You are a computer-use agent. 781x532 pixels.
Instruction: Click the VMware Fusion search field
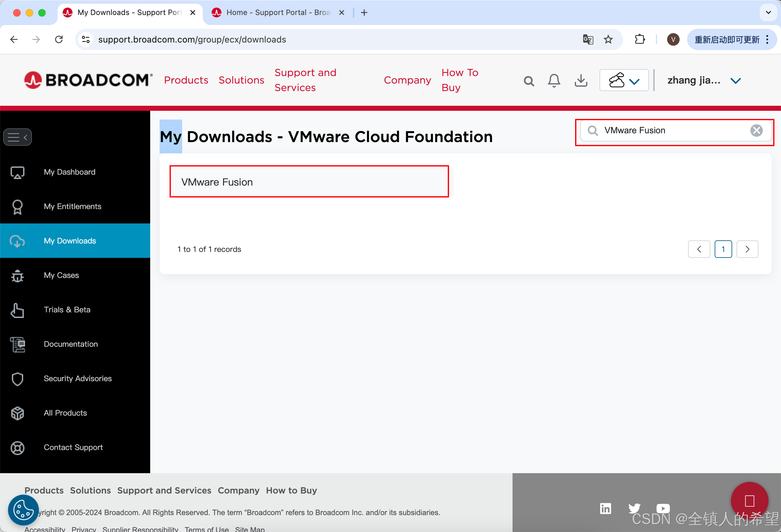click(676, 130)
